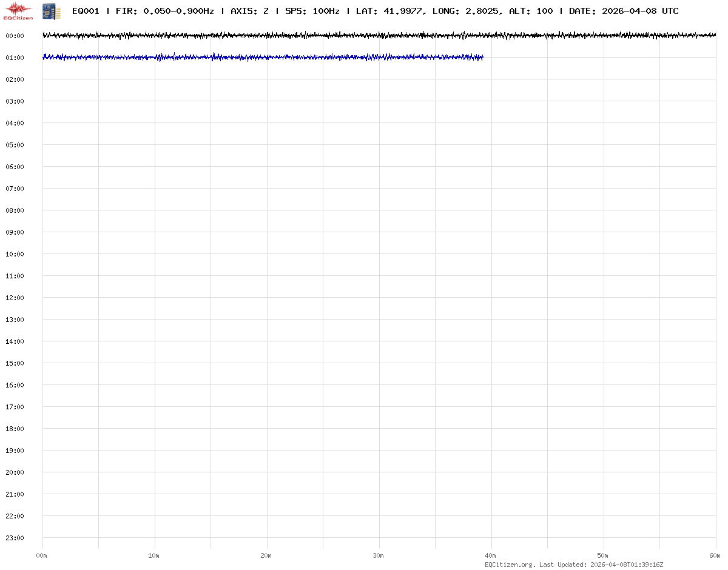
Task: Click the 01:00 hour row label
Action: pos(15,58)
